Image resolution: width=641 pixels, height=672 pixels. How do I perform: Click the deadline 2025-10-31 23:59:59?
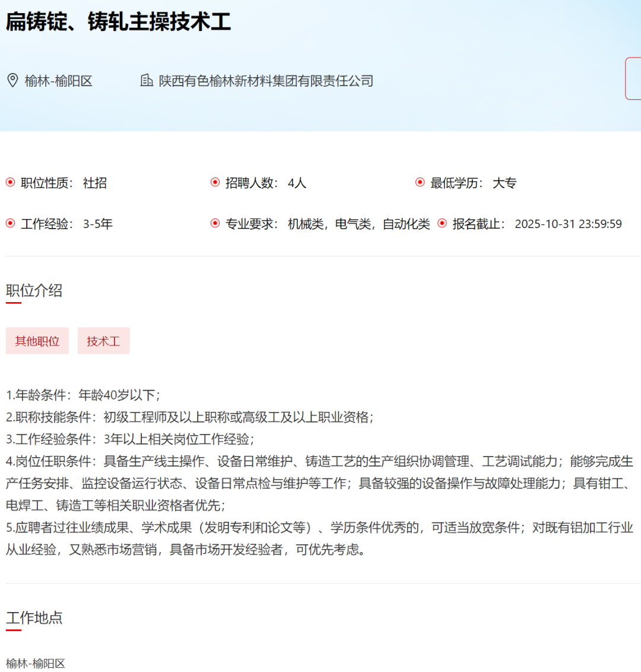click(568, 224)
